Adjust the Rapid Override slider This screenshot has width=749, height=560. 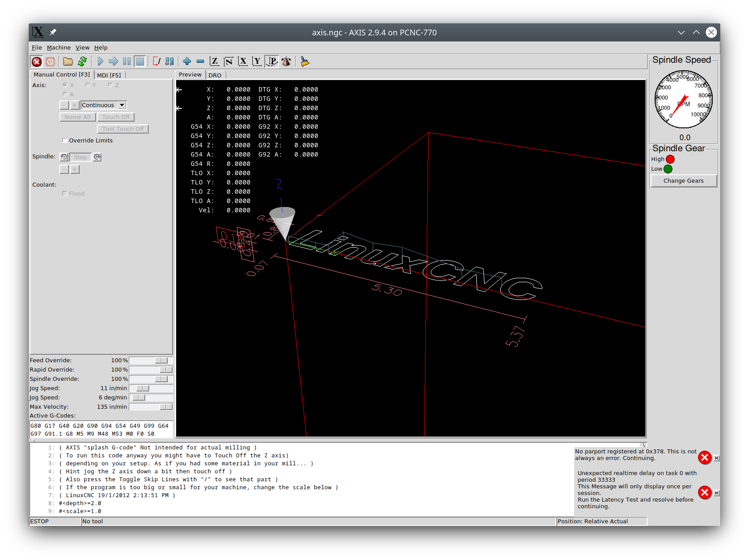pos(151,370)
